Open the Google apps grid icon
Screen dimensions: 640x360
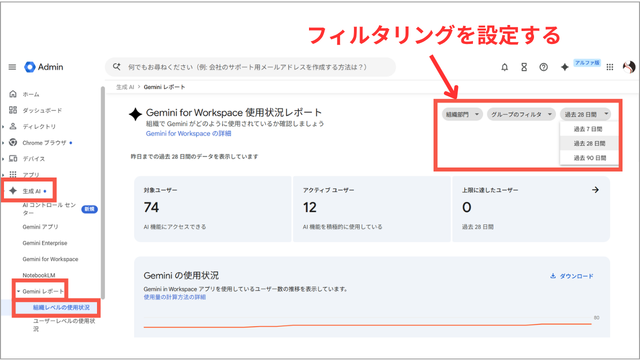[610, 67]
